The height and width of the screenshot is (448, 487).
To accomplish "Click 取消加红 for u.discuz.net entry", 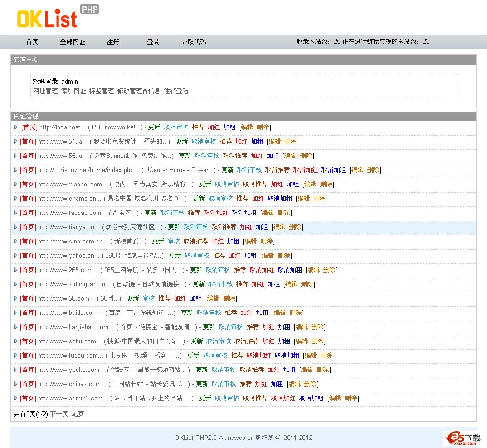I will [x=305, y=170].
